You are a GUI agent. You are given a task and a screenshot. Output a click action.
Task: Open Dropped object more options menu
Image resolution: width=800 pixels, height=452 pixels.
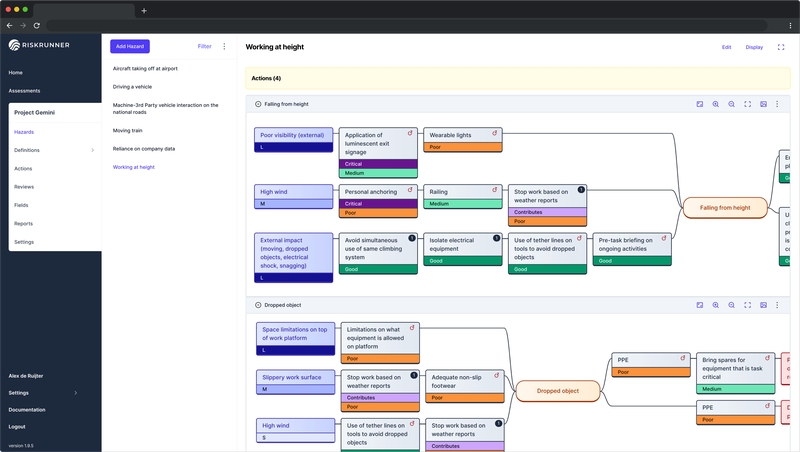click(777, 305)
